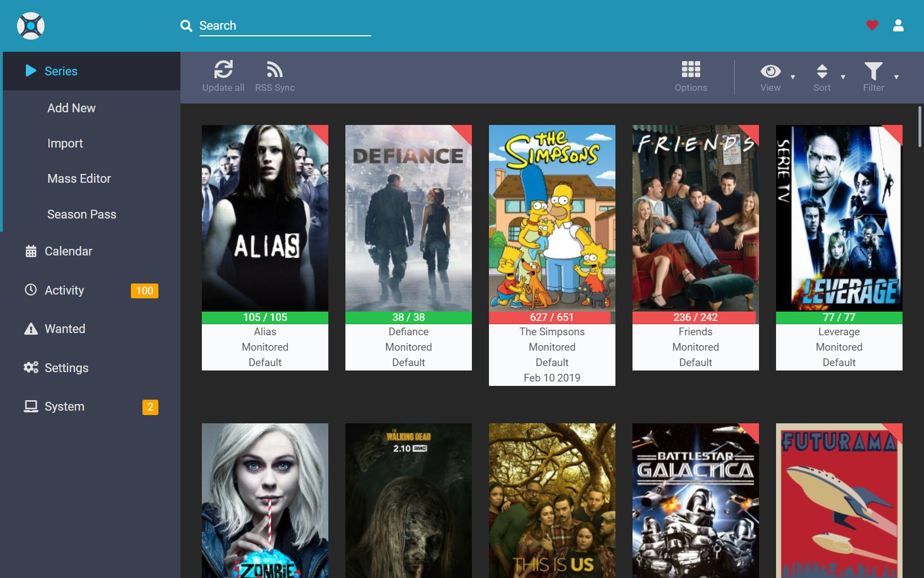Open Add New in sidebar

[71, 108]
